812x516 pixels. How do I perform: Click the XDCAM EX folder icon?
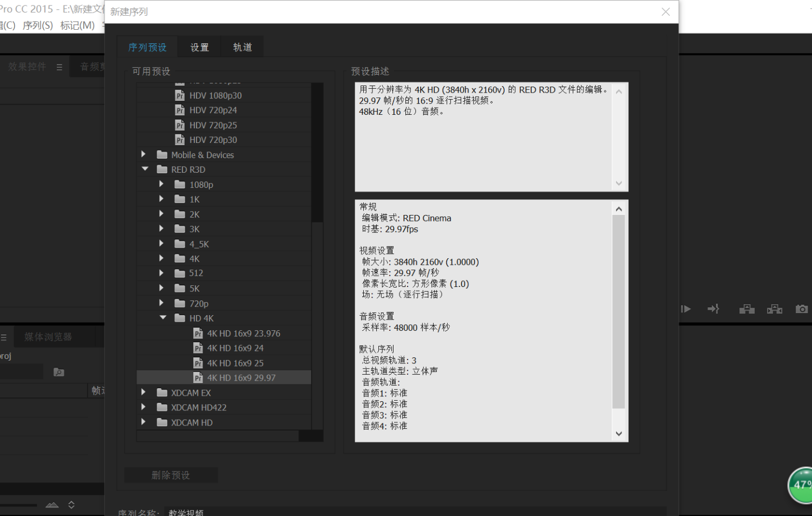point(162,393)
